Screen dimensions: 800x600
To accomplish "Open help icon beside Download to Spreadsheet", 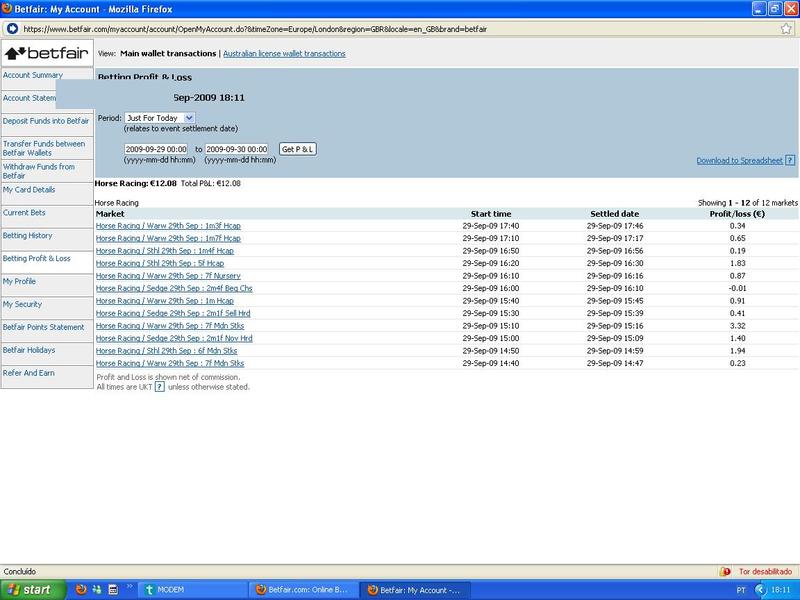I will (790, 160).
